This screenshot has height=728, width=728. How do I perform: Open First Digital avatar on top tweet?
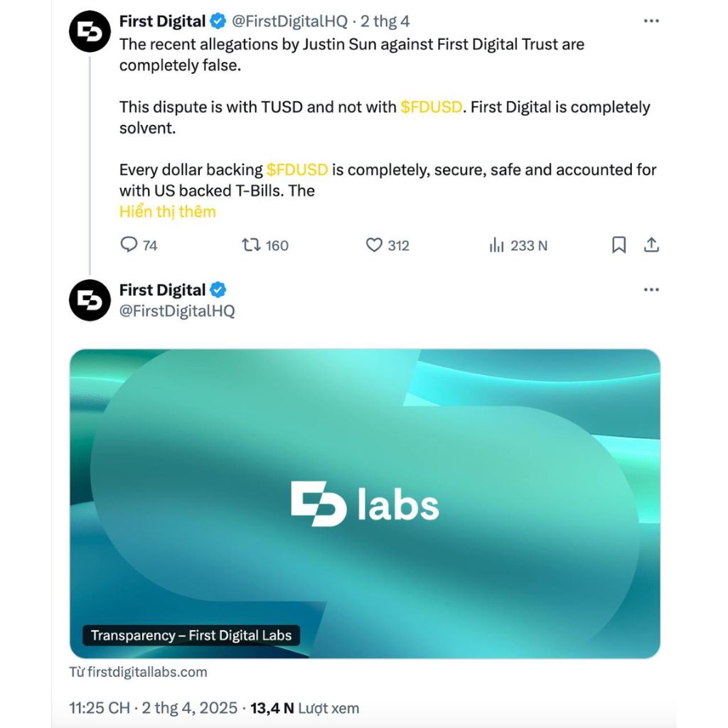coord(90,32)
